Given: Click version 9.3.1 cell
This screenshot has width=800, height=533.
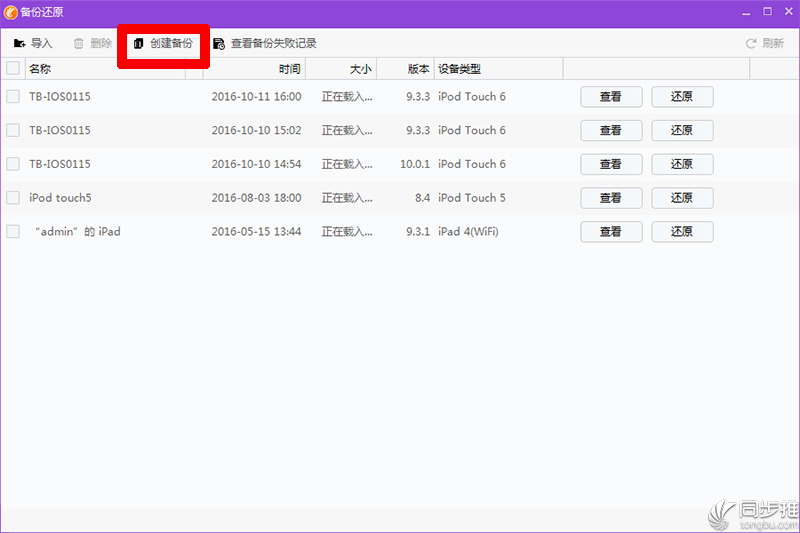Looking at the screenshot, I should coord(418,231).
